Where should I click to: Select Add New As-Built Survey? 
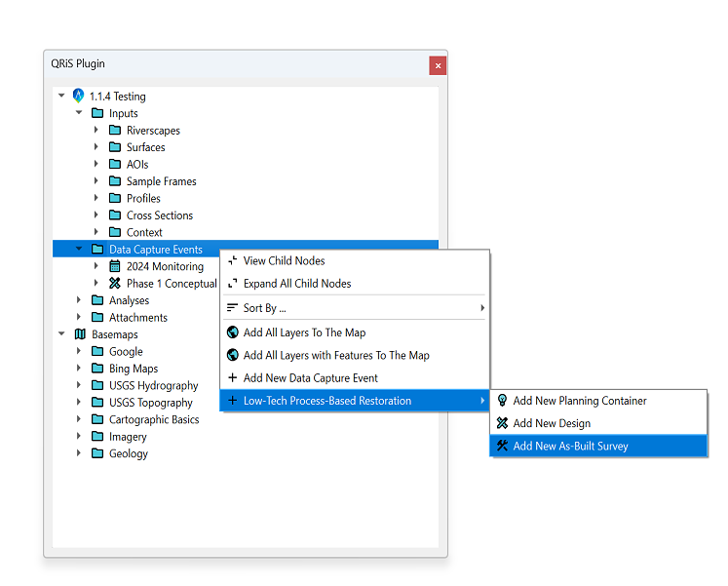click(x=598, y=446)
